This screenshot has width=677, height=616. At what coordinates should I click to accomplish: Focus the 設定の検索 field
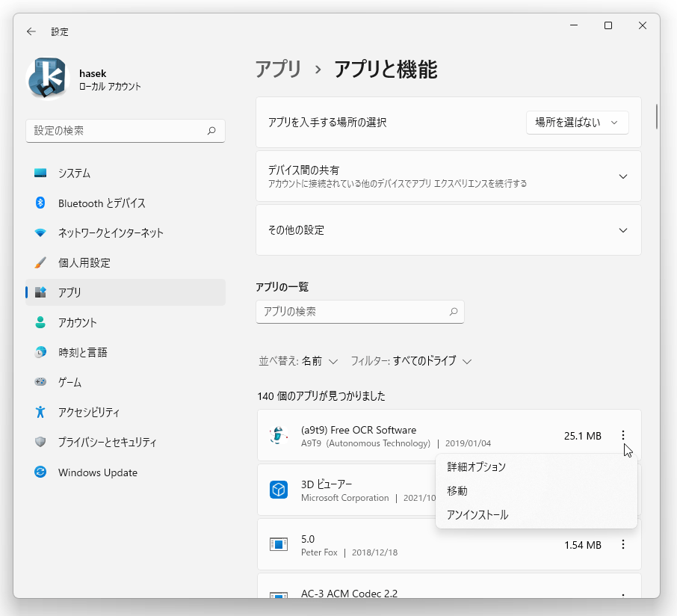(126, 131)
